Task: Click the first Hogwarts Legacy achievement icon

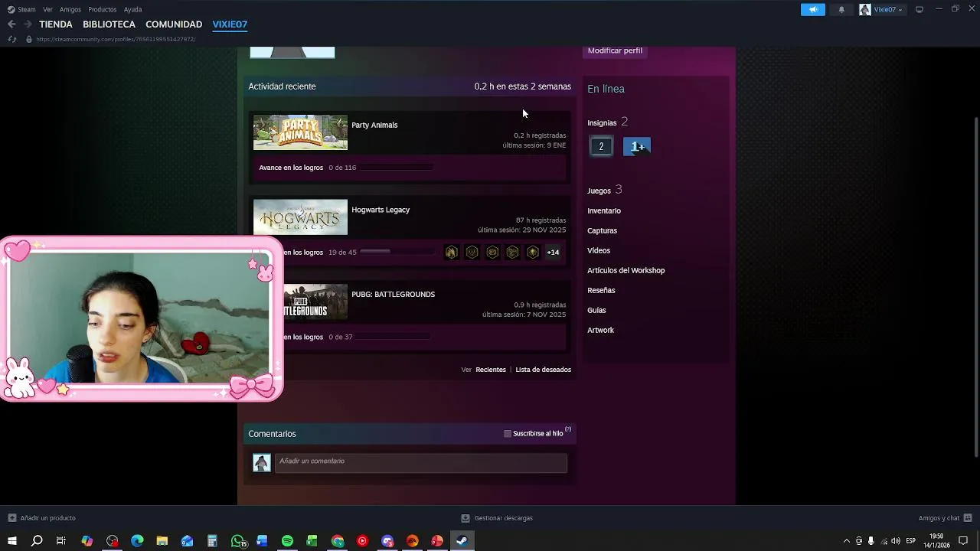Action: (452, 252)
